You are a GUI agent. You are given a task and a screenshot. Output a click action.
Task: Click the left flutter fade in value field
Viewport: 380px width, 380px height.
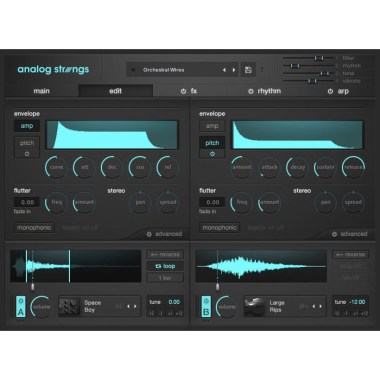pos(27,202)
